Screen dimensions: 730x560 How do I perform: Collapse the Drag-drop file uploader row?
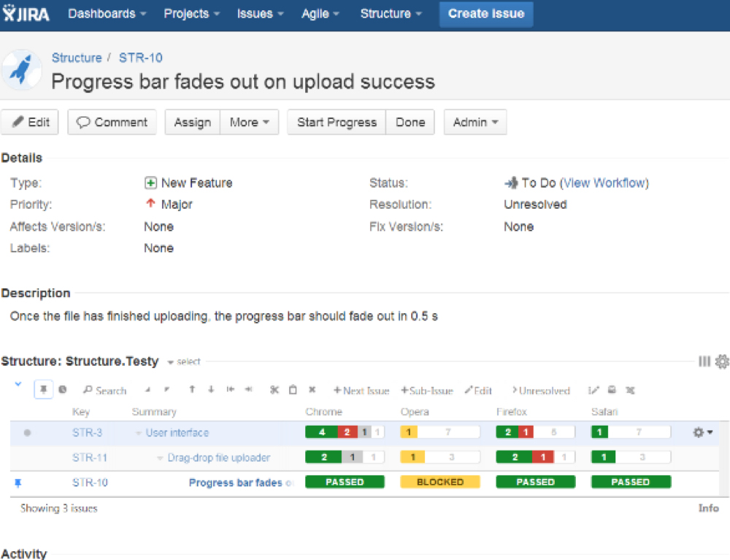pyautogui.click(x=160, y=458)
